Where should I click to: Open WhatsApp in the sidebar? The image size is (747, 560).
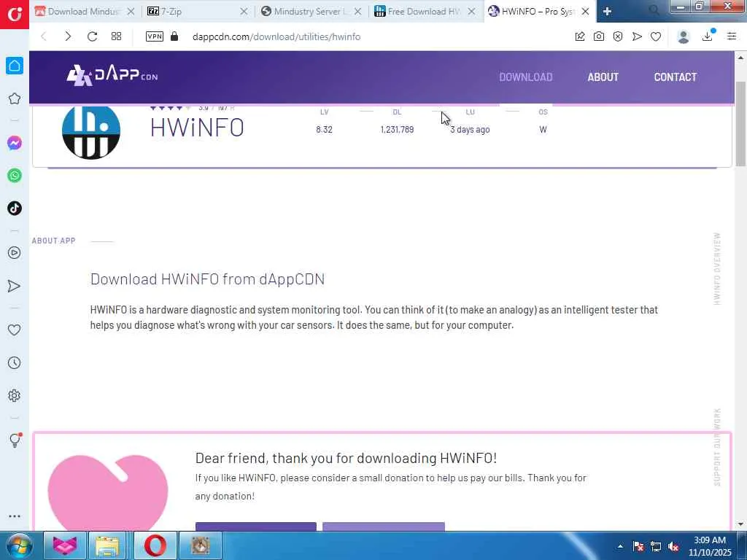tap(15, 175)
